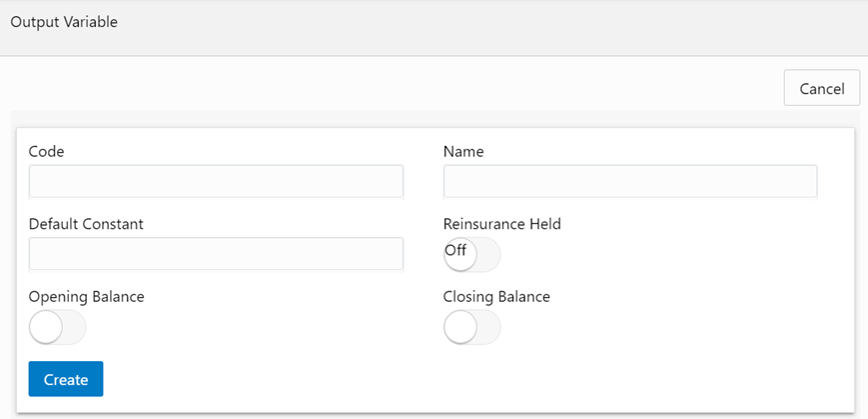This screenshot has width=868, height=419.
Task: Click the "Off" text on the Reinsurance switch
Action: tap(456, 251)
